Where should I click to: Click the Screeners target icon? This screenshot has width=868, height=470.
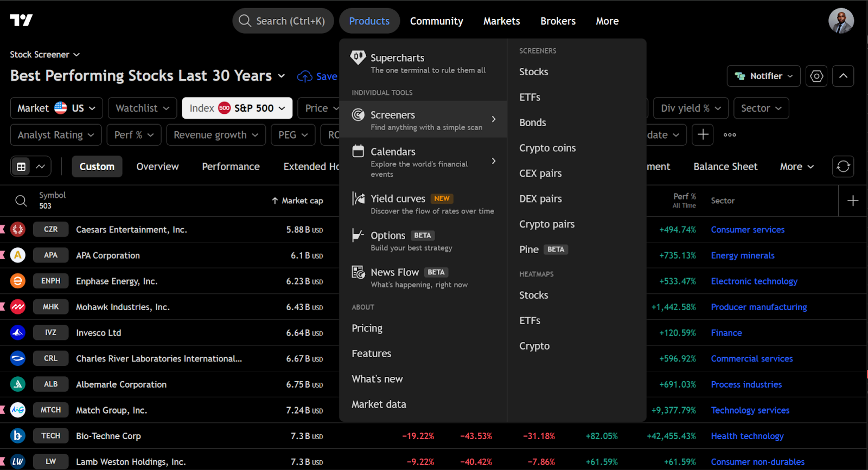point(358,114)
